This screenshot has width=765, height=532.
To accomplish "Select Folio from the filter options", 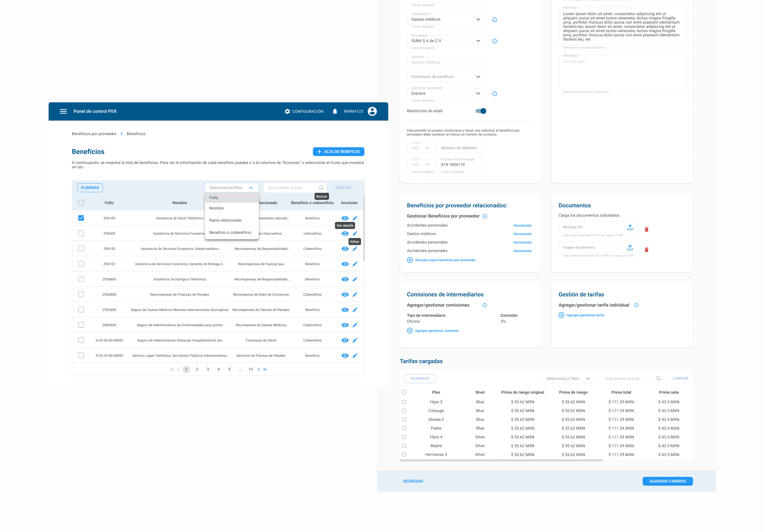I will tap(214, 197).
